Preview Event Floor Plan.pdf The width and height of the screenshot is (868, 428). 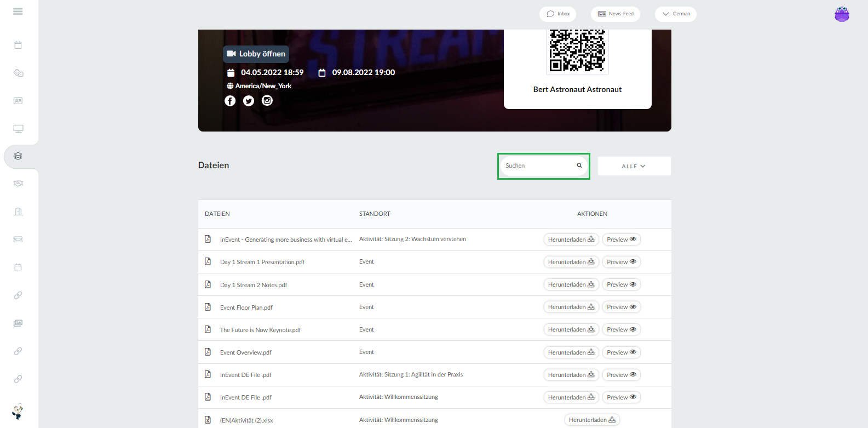click(x=622, y=307)
